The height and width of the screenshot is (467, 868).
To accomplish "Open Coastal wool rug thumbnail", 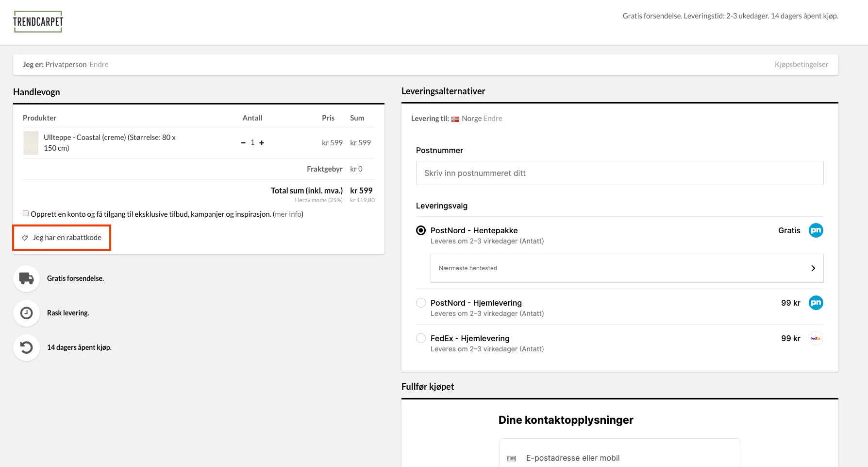I will click(31, 143).
